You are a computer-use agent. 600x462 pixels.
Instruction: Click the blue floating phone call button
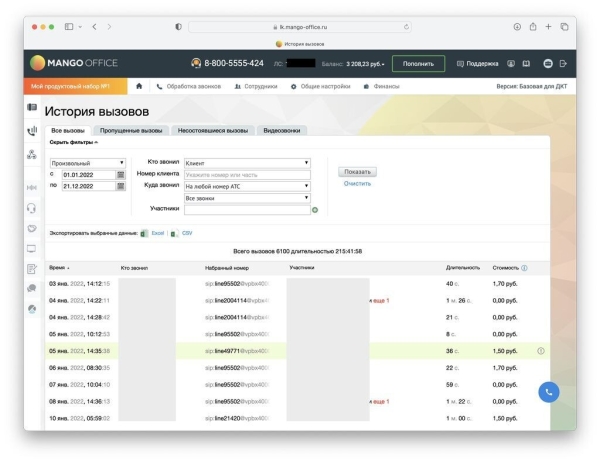point(547,392)
